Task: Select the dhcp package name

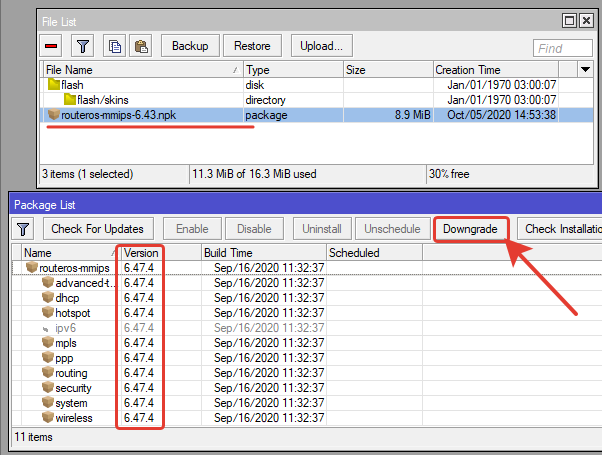Action: pyautogui.click(x=67, y=298)
